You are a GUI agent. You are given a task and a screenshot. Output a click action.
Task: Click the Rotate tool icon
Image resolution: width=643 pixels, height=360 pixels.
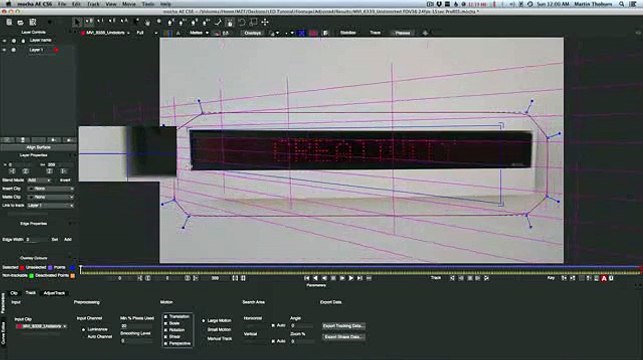242,23
